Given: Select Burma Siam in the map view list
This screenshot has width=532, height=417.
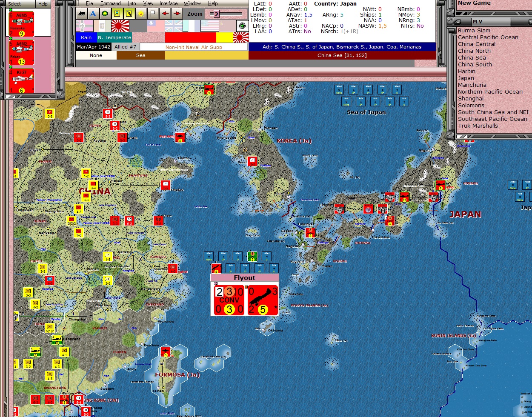Looking at the screenshot, I should [x=474, y=31].
